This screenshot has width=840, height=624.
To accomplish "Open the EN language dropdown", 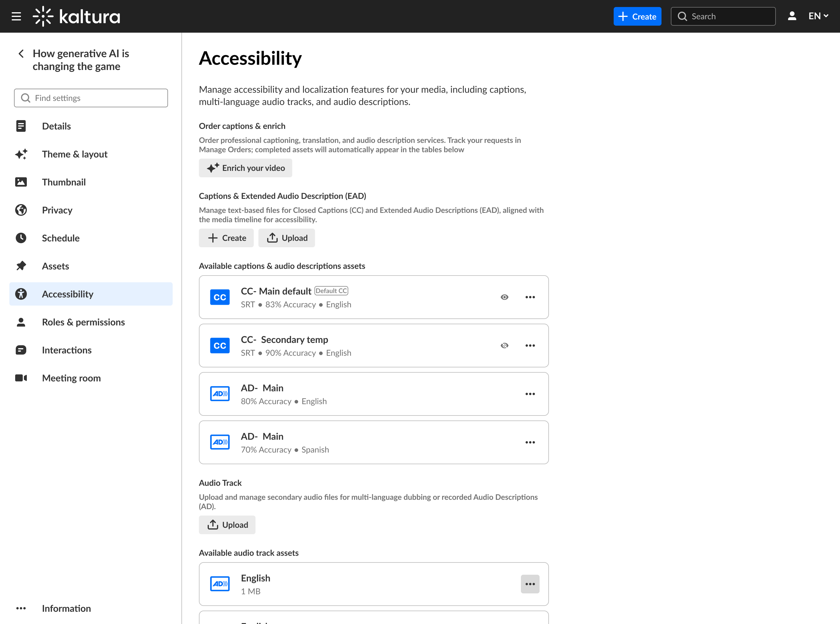I will click(x=818, y=16).
